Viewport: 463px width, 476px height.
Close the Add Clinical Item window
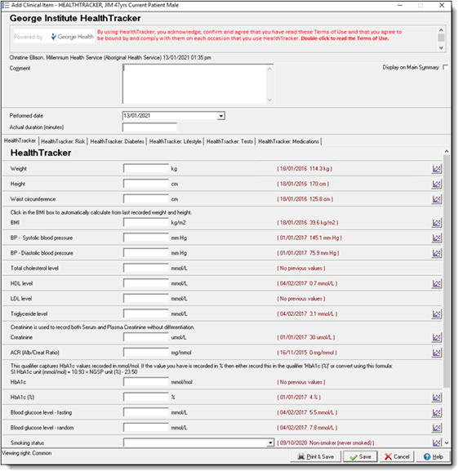click(x=442, y=6)
